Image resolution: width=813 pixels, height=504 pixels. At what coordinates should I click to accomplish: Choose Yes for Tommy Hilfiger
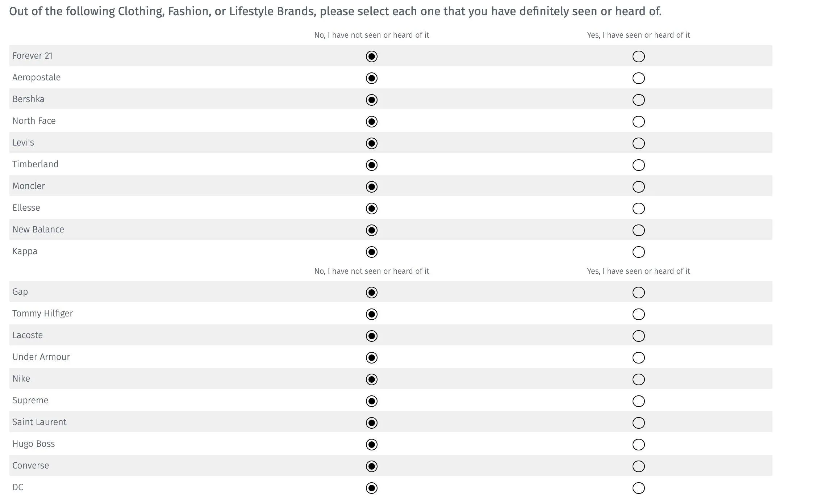tap(638, 314)
